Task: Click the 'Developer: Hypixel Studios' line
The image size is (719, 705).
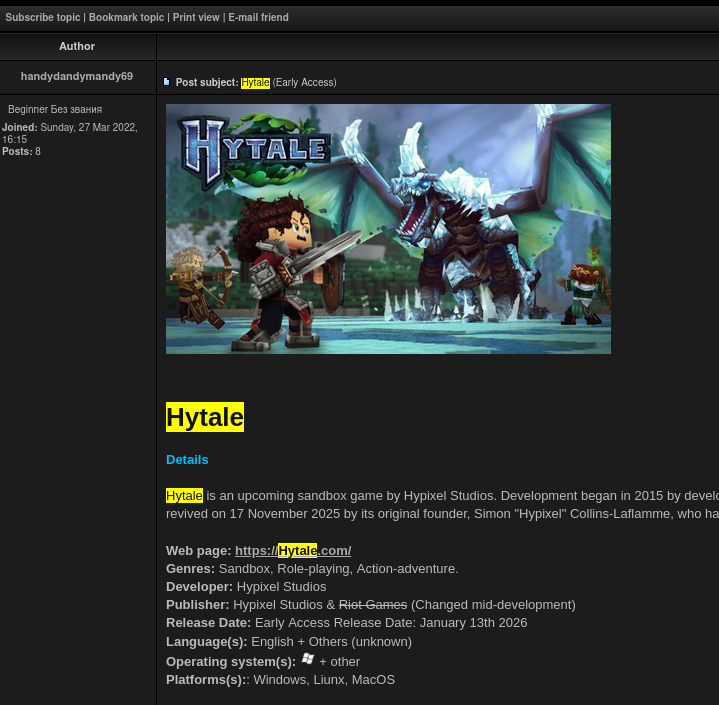Action: (x=246, y=587)
